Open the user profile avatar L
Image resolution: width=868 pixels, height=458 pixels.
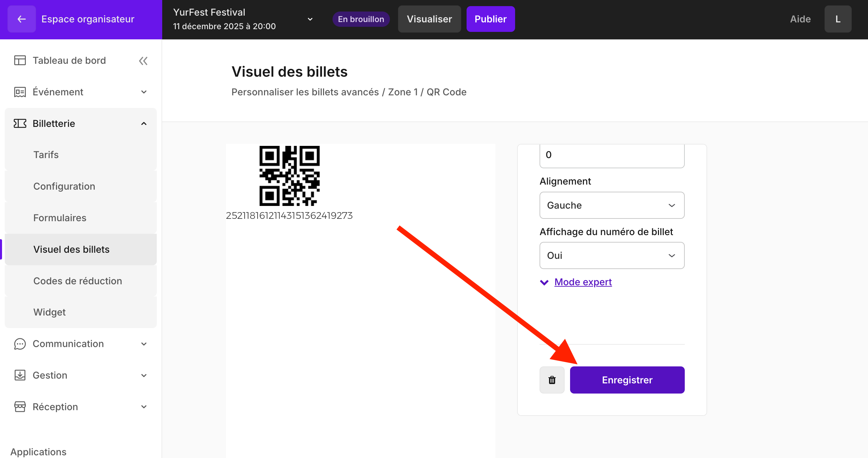838,19
